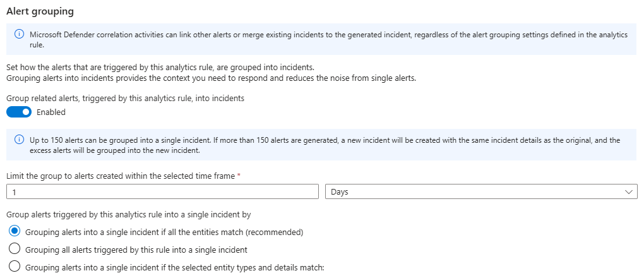644x278 pixels.
Task: Open the Days time unit dropdown
Action: (x=480, y=192)
